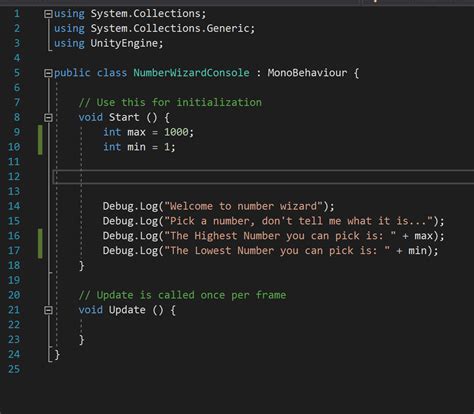
Task: Click the "Update is called once per frame" comment
Action: coord(182,295)
